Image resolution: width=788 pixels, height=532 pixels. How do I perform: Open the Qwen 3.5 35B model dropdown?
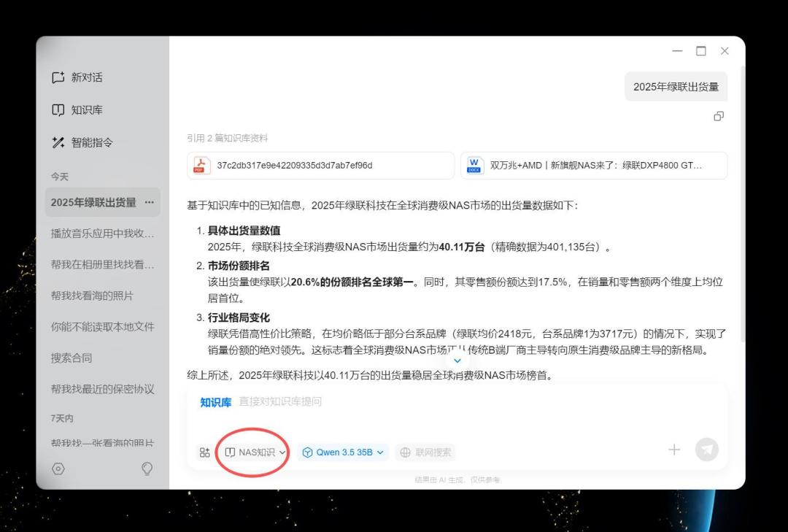(343, 452)
